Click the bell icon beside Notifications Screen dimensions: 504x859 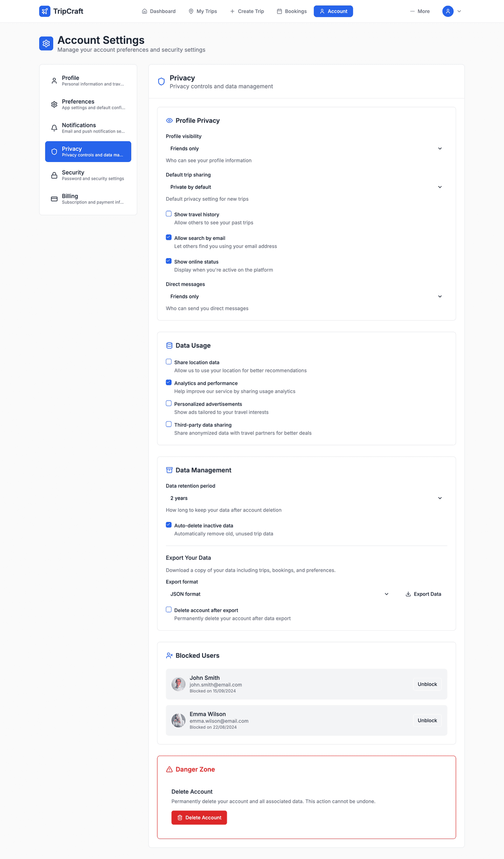54,127
